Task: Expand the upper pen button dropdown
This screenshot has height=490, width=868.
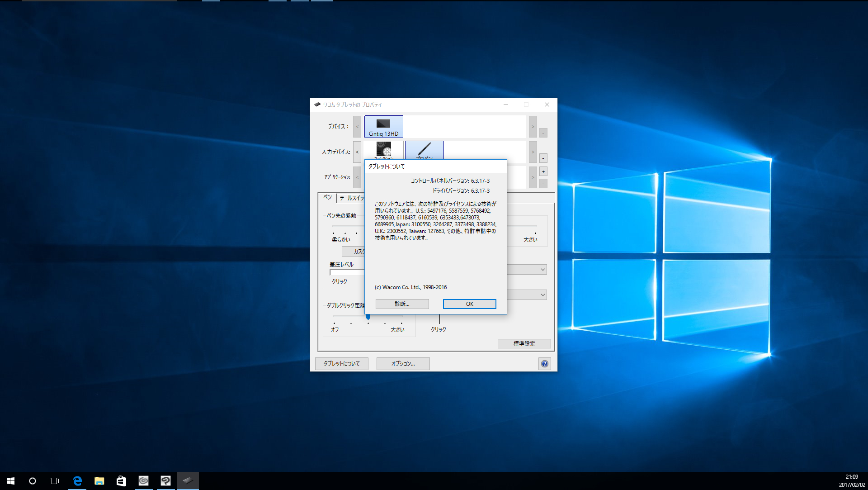Action: tap(542, 270)
